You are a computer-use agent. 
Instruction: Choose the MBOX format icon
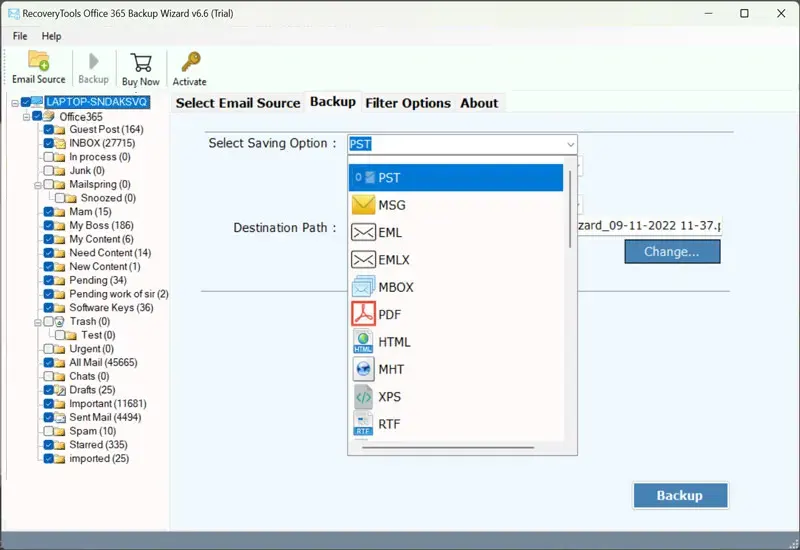pyautogui.click(x=363, y=287)
